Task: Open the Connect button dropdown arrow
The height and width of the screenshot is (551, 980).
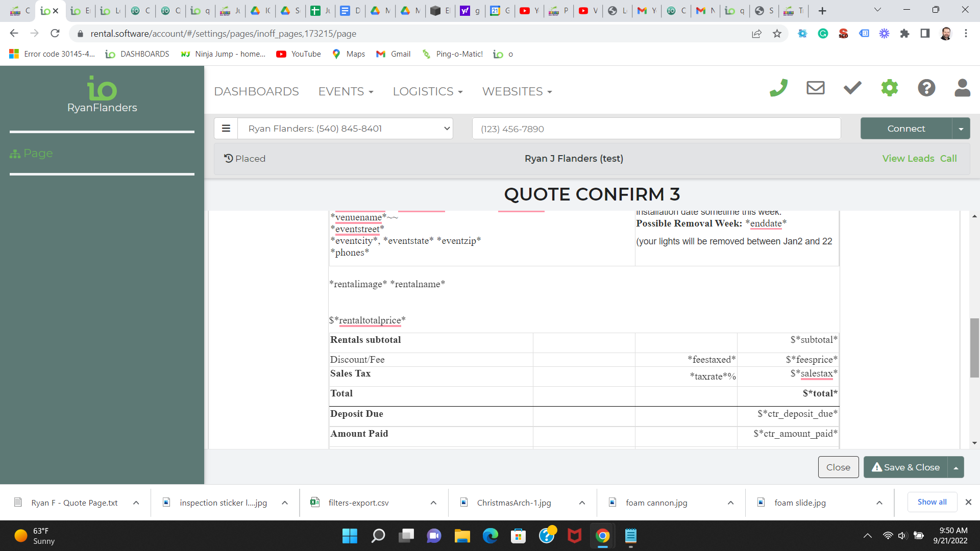Action: (x=961, y=129)
